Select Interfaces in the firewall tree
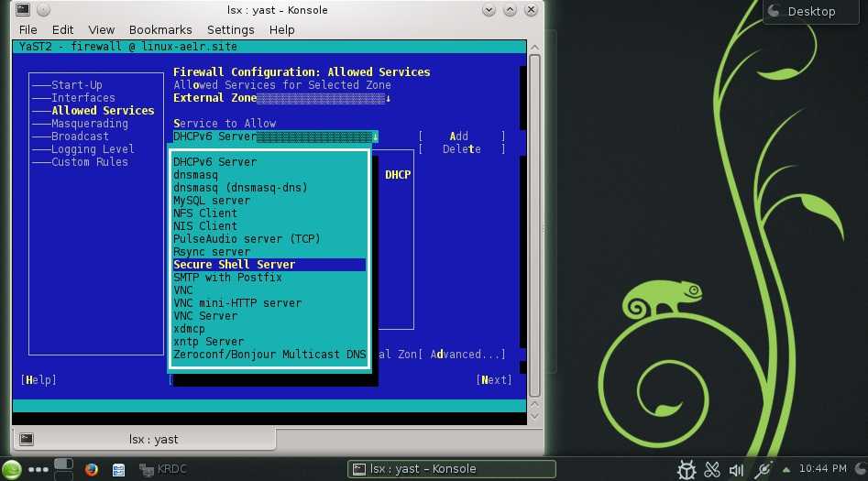868x481 pixels. click(x=83, y=97)
